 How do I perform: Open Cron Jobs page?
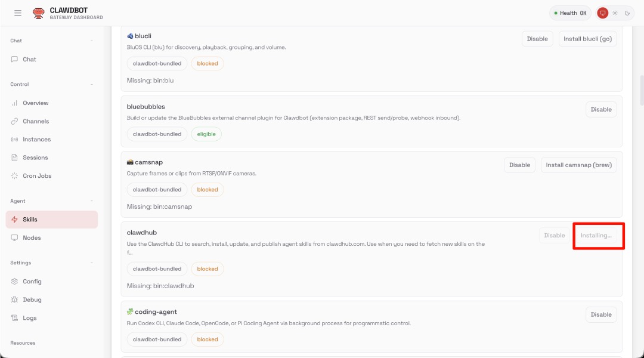(x=37, y=176)
